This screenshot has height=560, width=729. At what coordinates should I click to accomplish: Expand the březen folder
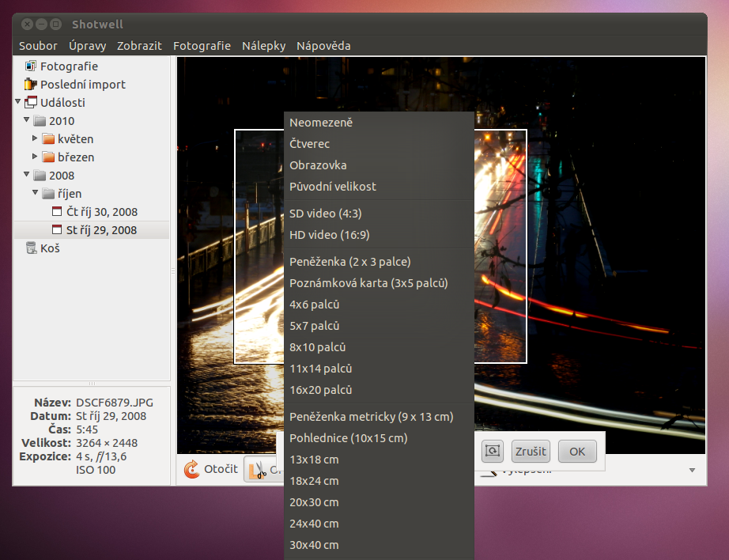point(35,157)
